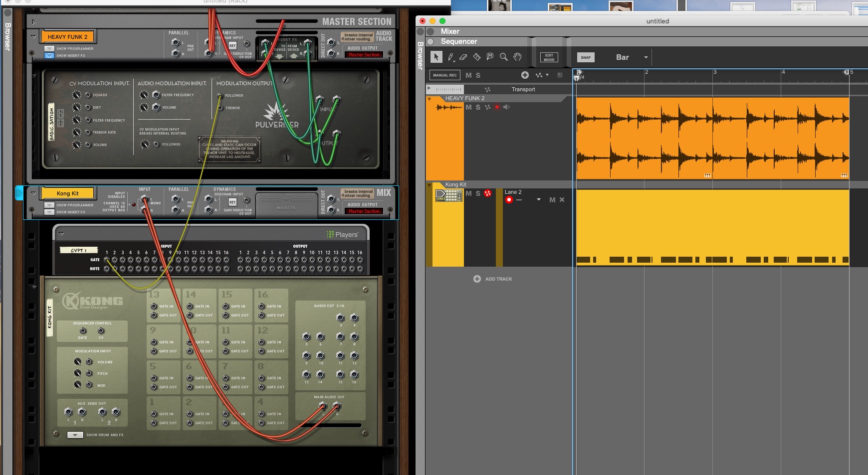Click the Kong pad 16 Gate In jack
The height and width of the screenshot is (475, 868).
tap(261, 306)
